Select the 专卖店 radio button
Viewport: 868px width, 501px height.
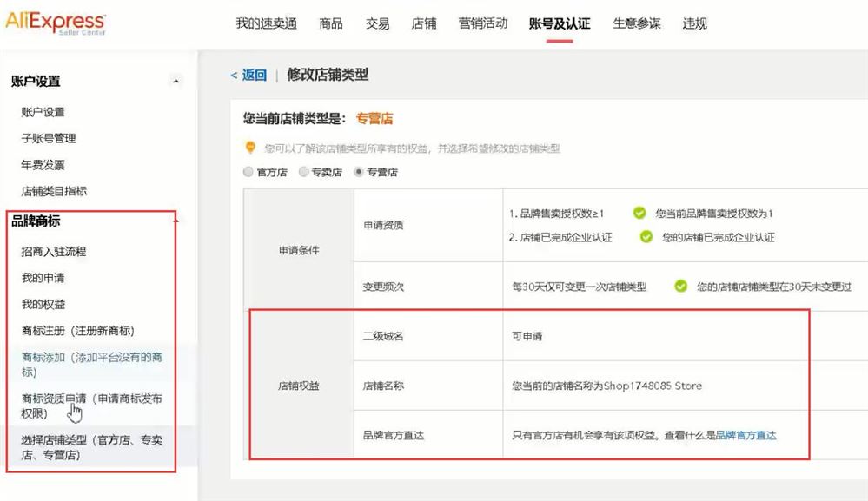(303, 172)
